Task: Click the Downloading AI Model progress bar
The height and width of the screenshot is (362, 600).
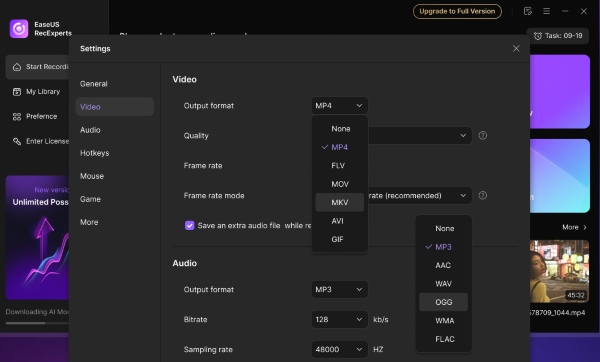Action: tap(38, 323)
